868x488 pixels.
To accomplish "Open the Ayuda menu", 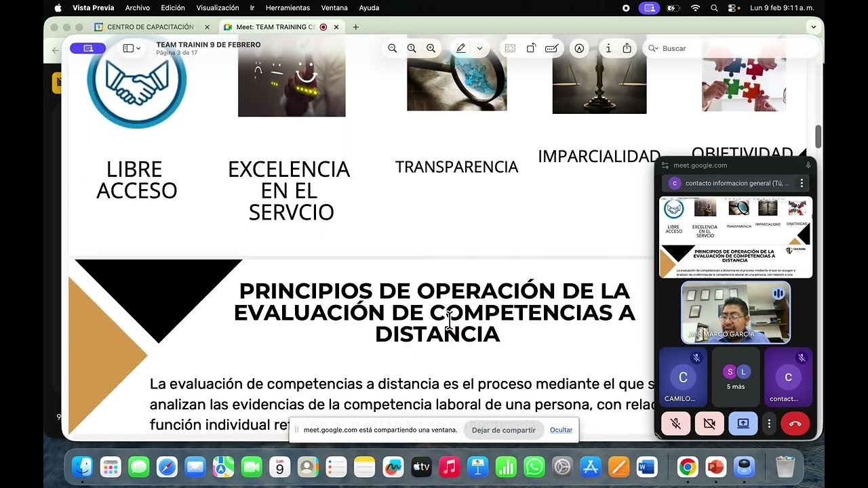I will pyautogui.click(x=369, y=8).
